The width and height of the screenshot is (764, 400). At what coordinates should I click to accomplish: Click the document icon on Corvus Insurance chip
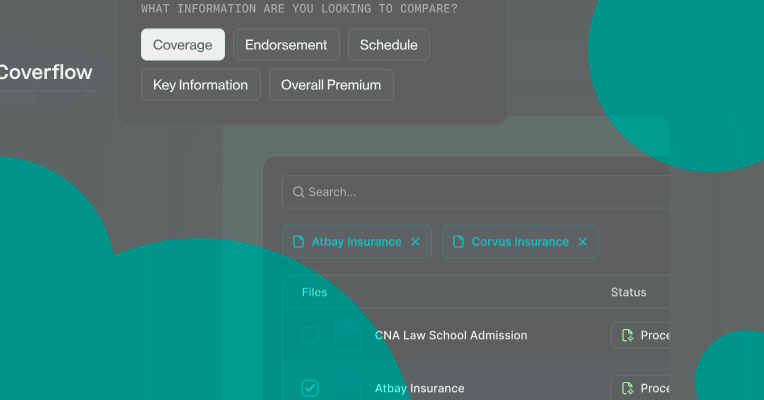tap(458, 242)
